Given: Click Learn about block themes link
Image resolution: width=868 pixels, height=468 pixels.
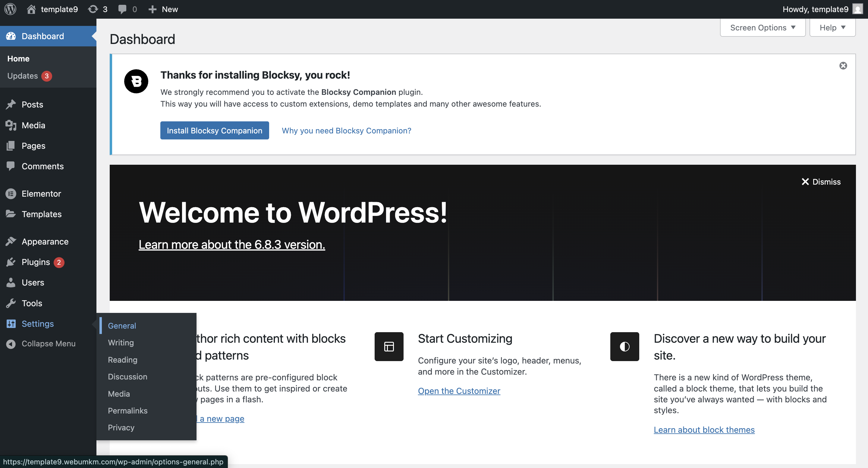Looking at the screenshot, I should (x=704, y=430).
